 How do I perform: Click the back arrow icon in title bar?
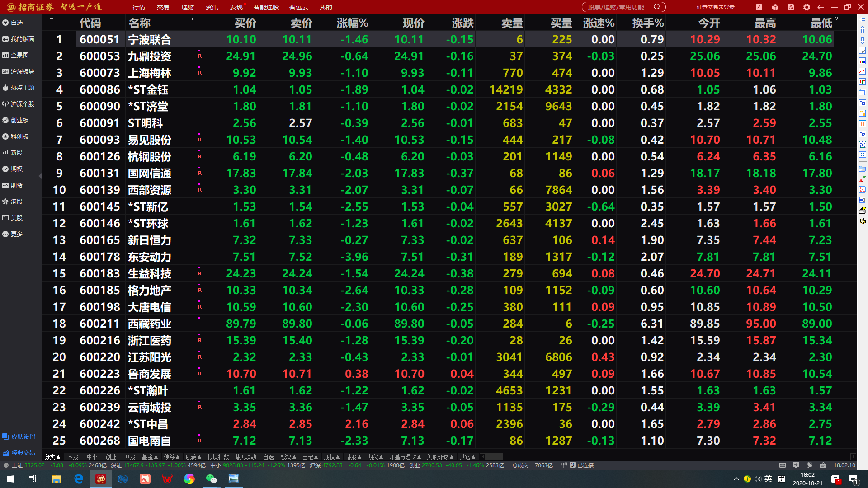click(821, 7)
